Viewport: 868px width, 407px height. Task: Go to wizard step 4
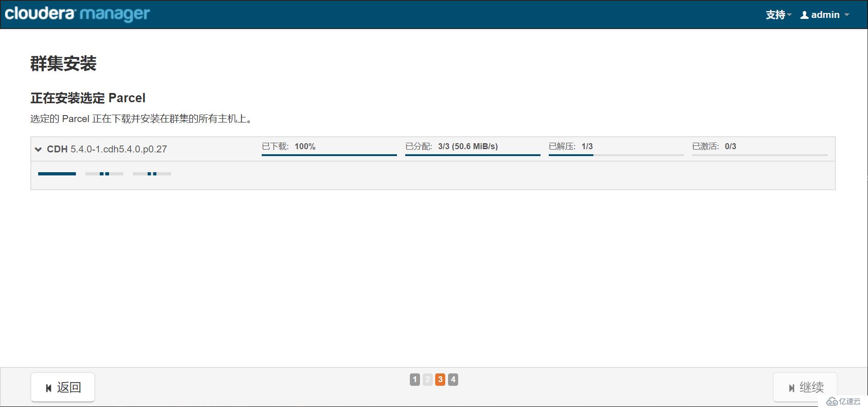[x=453, y=379]
